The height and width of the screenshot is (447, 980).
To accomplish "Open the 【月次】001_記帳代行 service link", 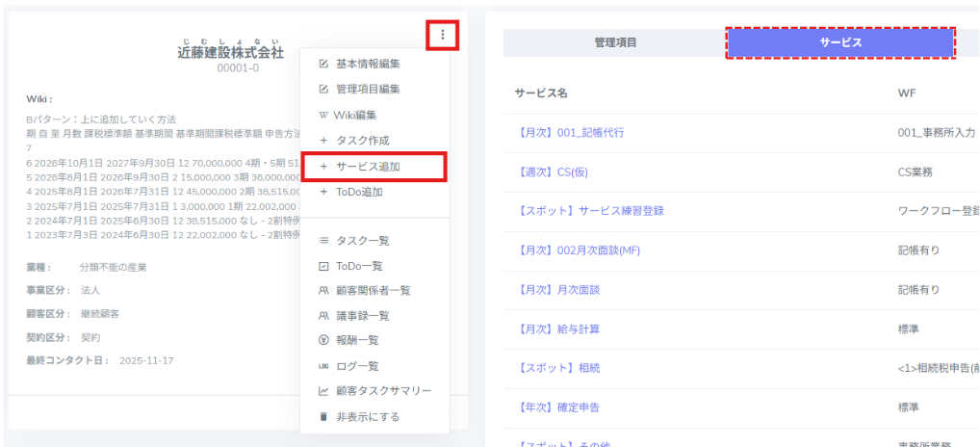I will pyautogui.click(x=570, y=133).
